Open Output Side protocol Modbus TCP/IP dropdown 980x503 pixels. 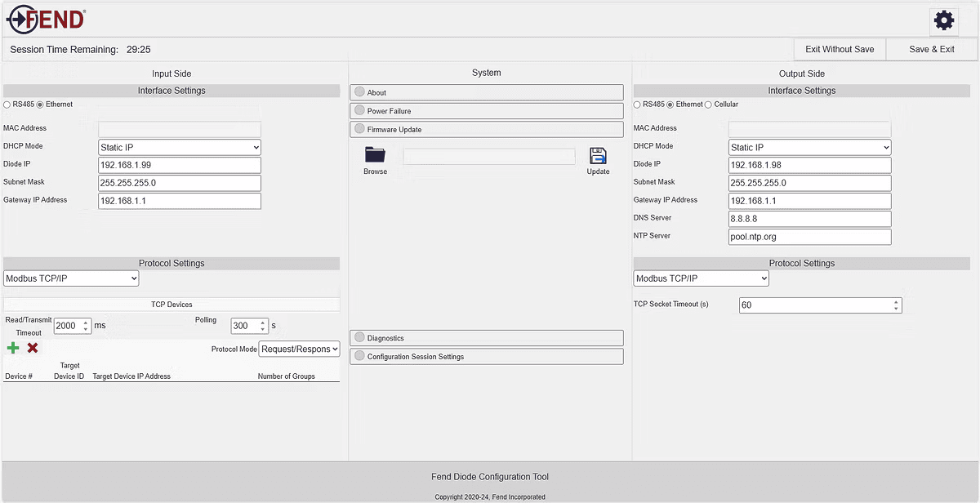click(701, 278)
